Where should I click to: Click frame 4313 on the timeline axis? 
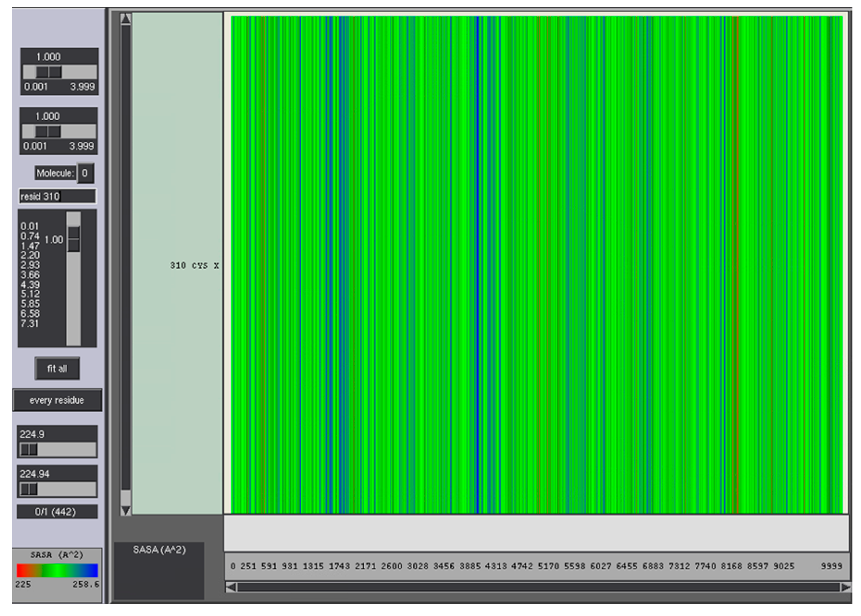[496, 566]
